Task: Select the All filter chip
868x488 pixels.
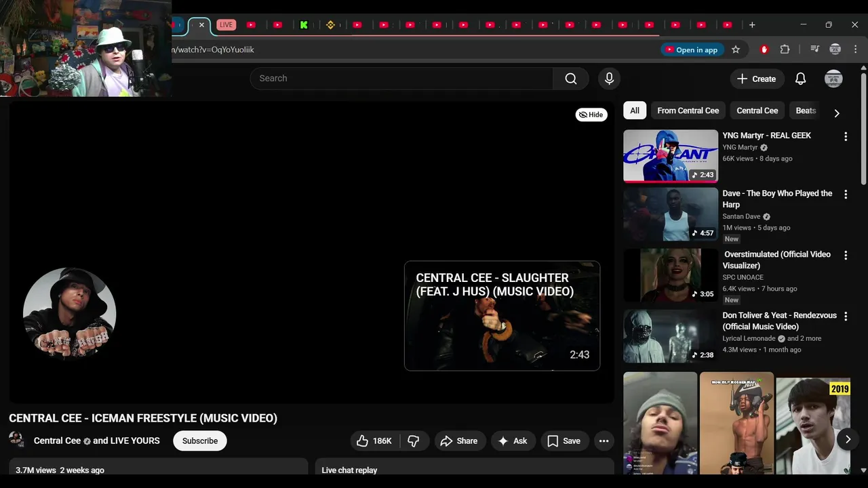Action: tap(635, 110)
